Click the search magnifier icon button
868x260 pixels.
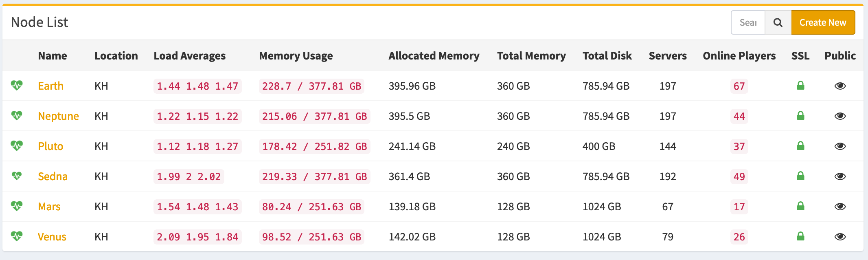point(778,22)
